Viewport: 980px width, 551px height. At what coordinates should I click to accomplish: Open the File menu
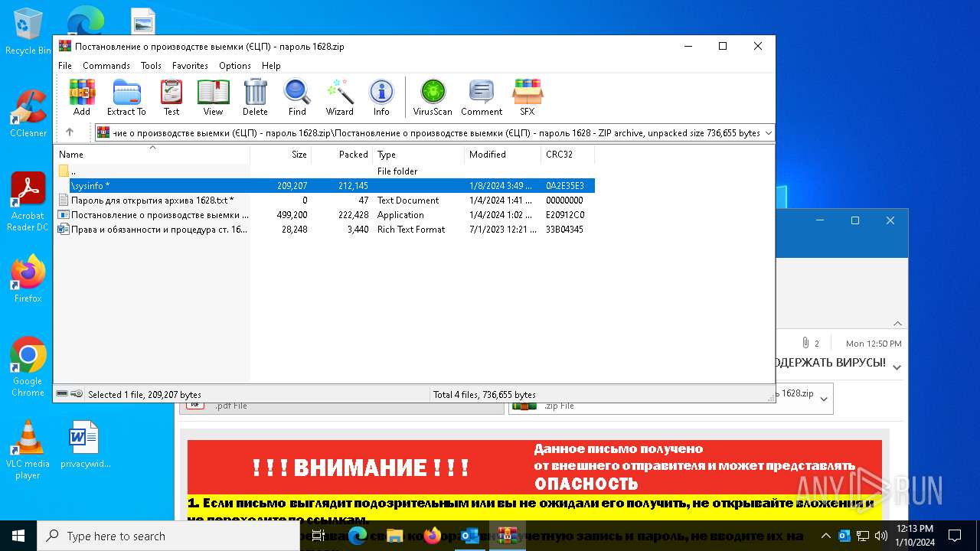tap(65, 66)
